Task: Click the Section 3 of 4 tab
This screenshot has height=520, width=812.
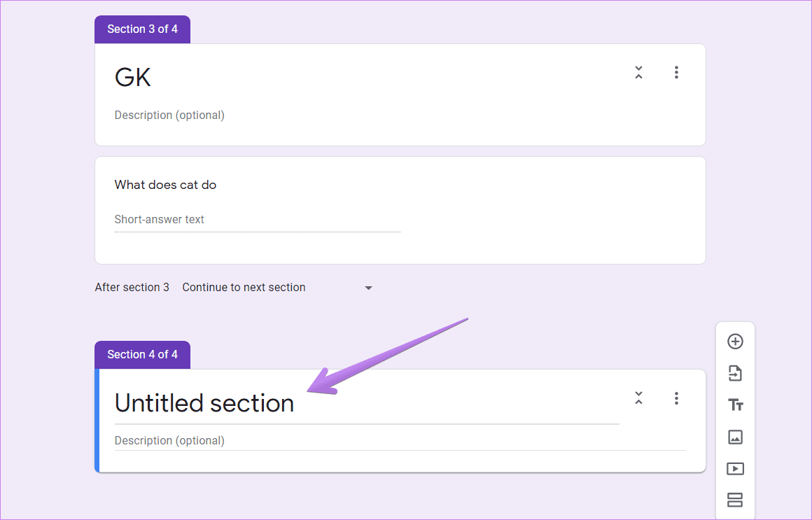Action: click(142, 29)
